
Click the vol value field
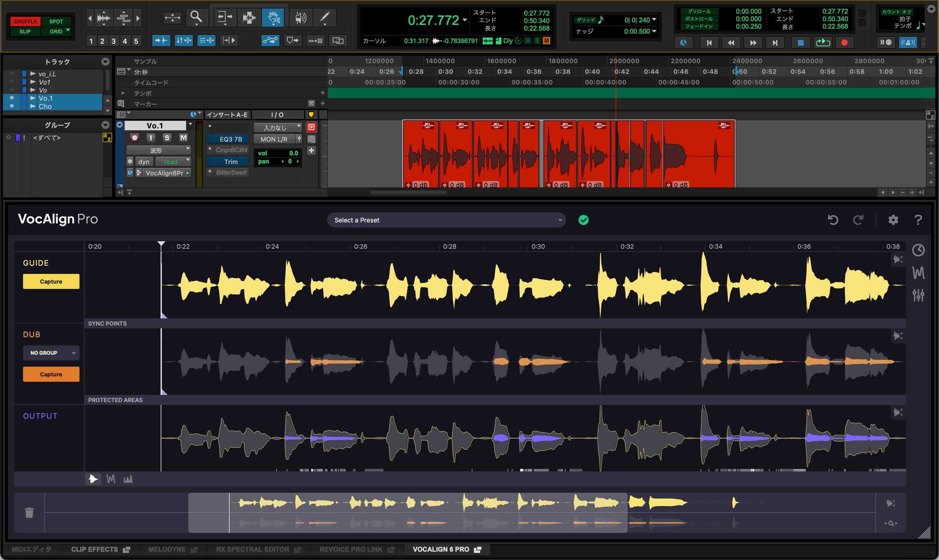click(278, 153)
